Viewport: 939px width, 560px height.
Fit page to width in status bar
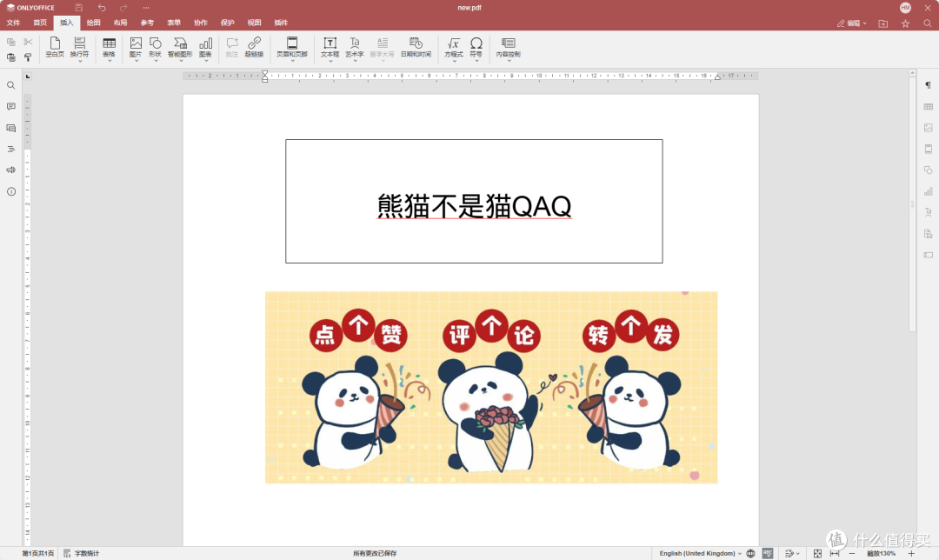(834, 553)
